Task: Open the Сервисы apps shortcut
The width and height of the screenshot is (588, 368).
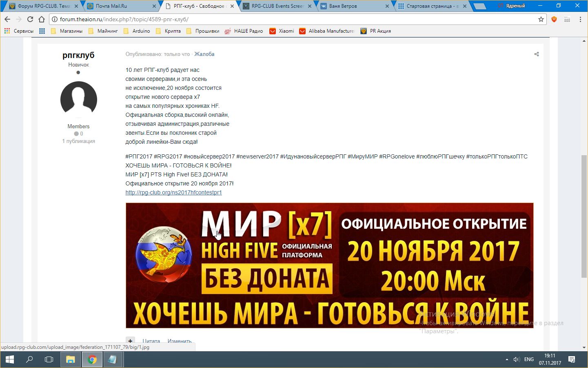Action: [x=19, y=31]
